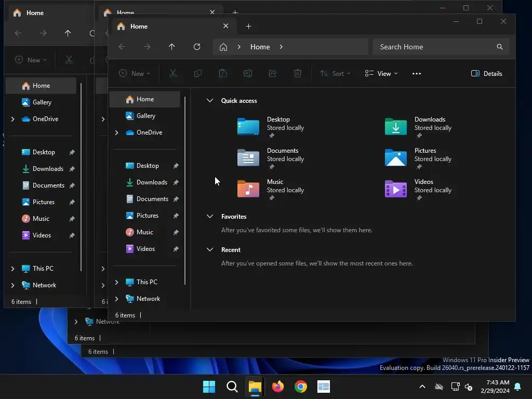Open the See more ellipsis menu
Image resolution: width=532 pixels, height=399 pixels.
click(x=416, y=74)
